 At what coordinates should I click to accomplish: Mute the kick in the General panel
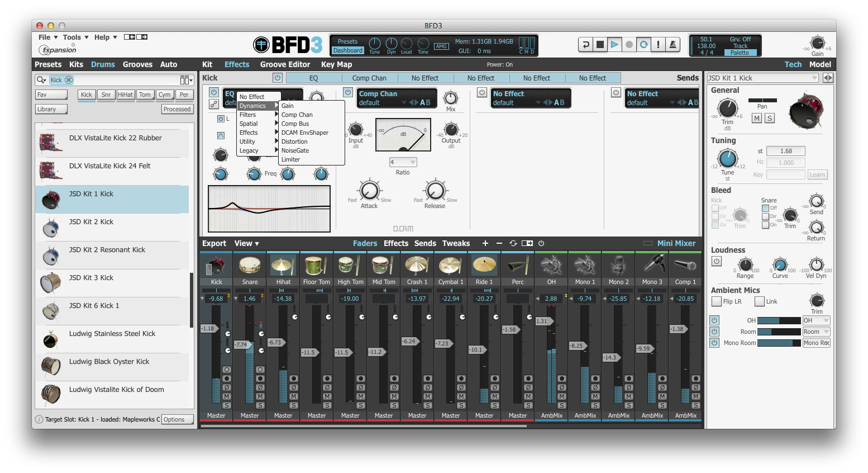coord(757,118)
